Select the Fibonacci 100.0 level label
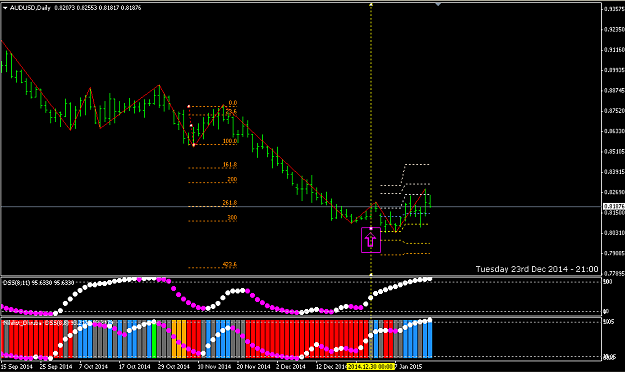 (230, 141)
